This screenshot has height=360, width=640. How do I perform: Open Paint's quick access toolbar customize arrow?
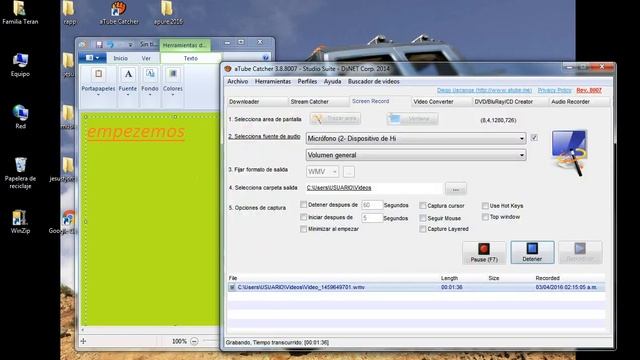pyautogui.click(x=130, y=44)
